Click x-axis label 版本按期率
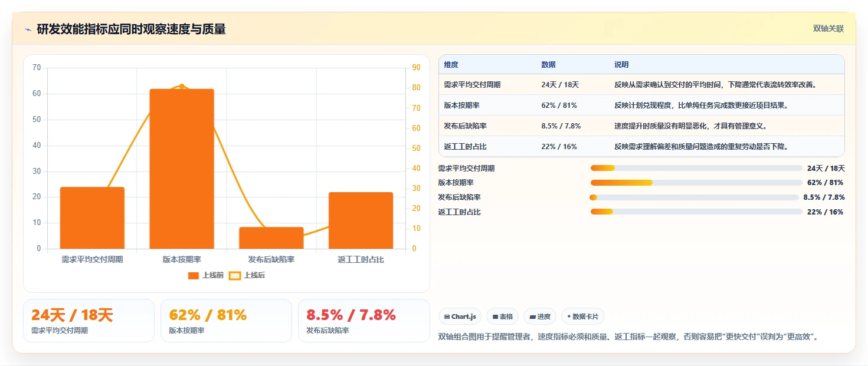The height and width of the screenshot is (366, 868). pyautogui.click(x=182, y=259)
